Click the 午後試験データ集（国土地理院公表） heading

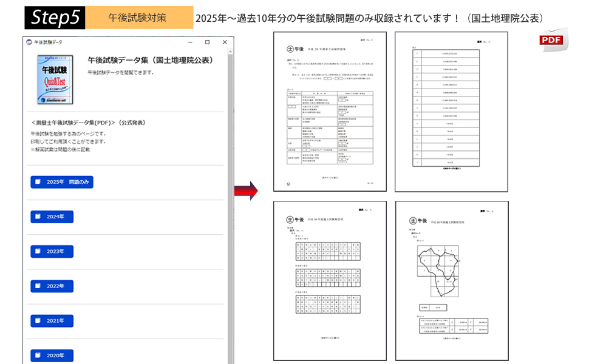[x=151, y=61]
